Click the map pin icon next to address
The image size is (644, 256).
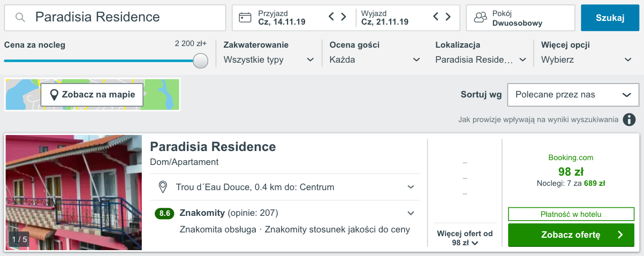163,187
